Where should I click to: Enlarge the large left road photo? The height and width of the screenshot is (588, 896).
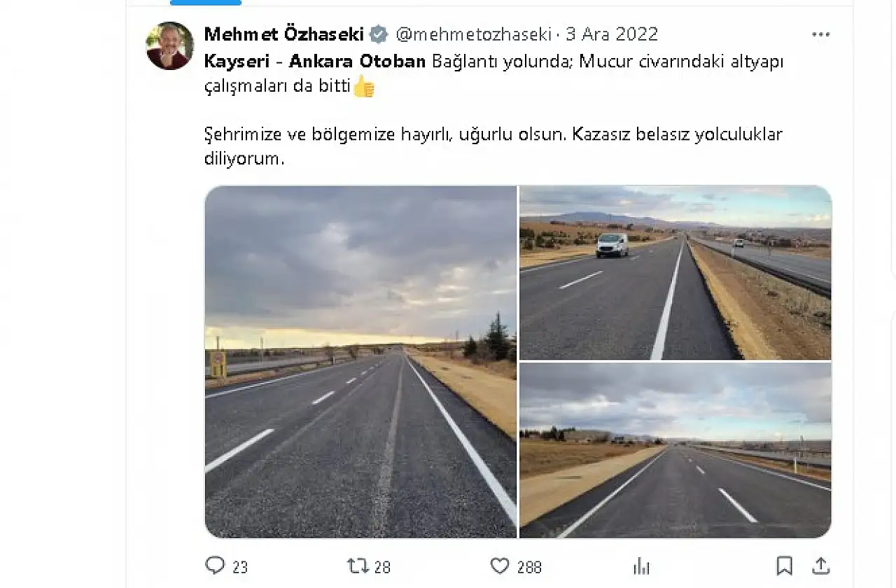[360, 362]
